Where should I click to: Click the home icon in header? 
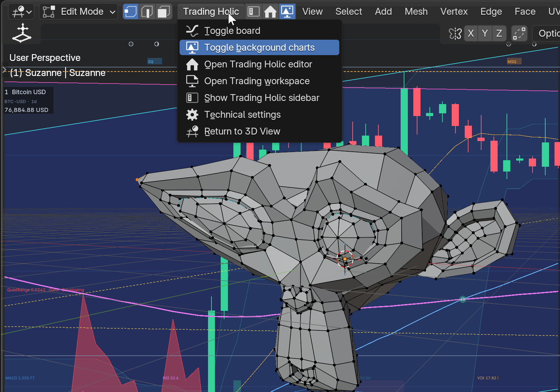270,12
